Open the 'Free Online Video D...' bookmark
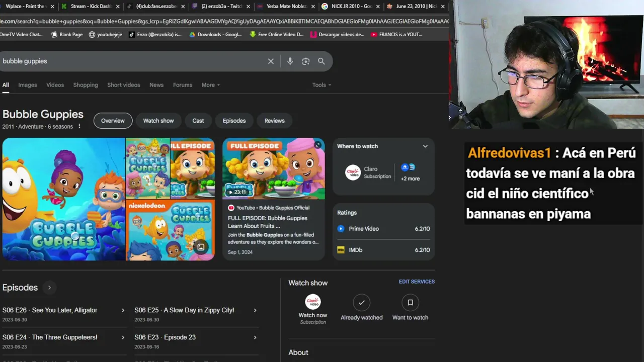The width and height of the screenshot is (644, 362). [x=277, y=35]
